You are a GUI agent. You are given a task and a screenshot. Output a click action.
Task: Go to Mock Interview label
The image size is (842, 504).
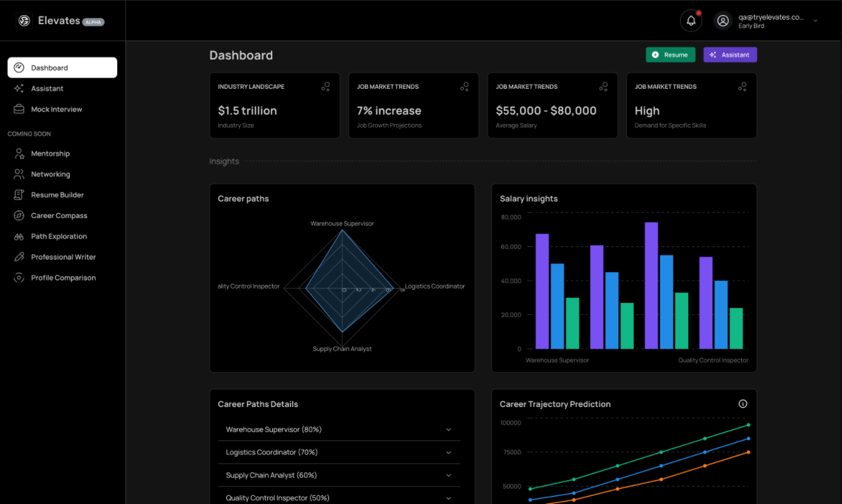[57, 110]
